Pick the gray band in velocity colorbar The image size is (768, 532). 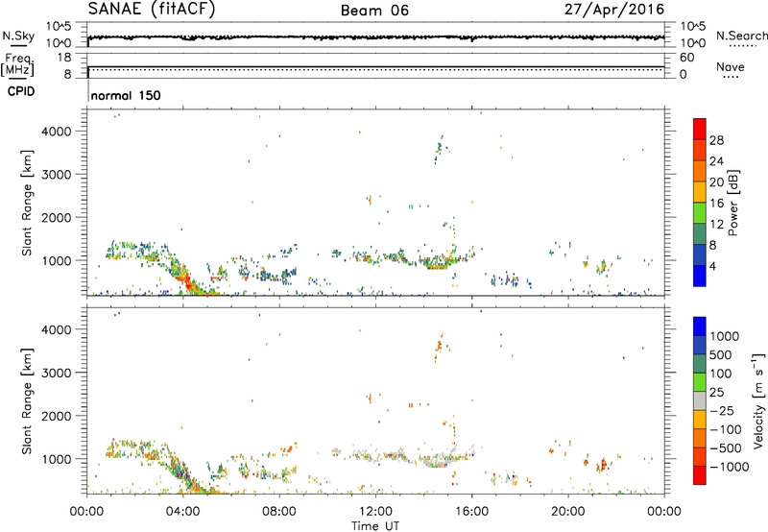pyautogui.click(x=700, y=401)
